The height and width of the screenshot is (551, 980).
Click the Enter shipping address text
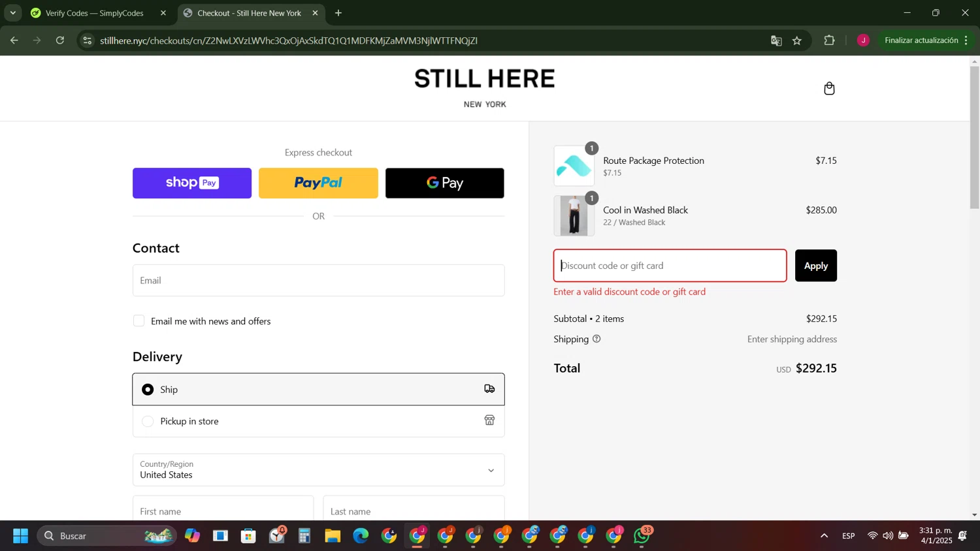click(792, 339)
